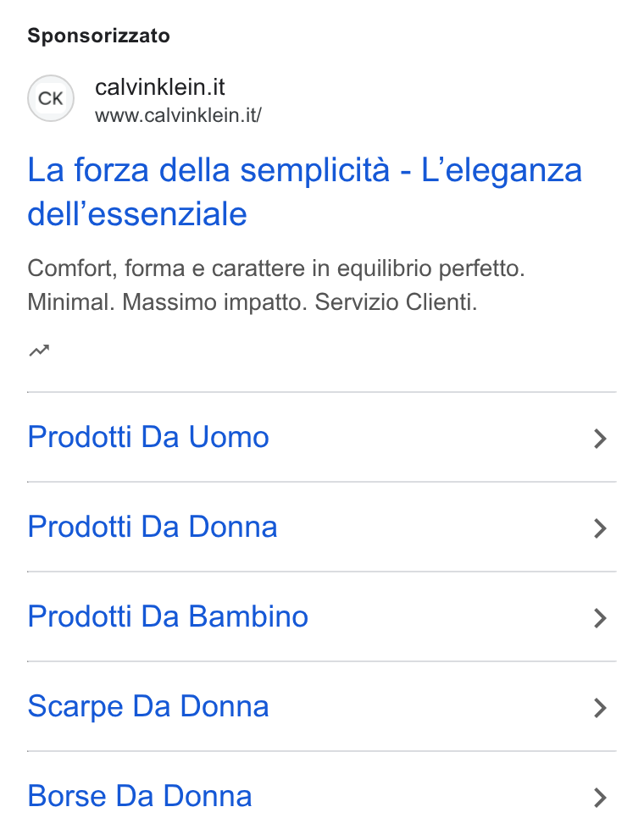Screen dimensions: 644x840
Task: Visit the Scarpe Da Donna link
Action: point(148,706)
